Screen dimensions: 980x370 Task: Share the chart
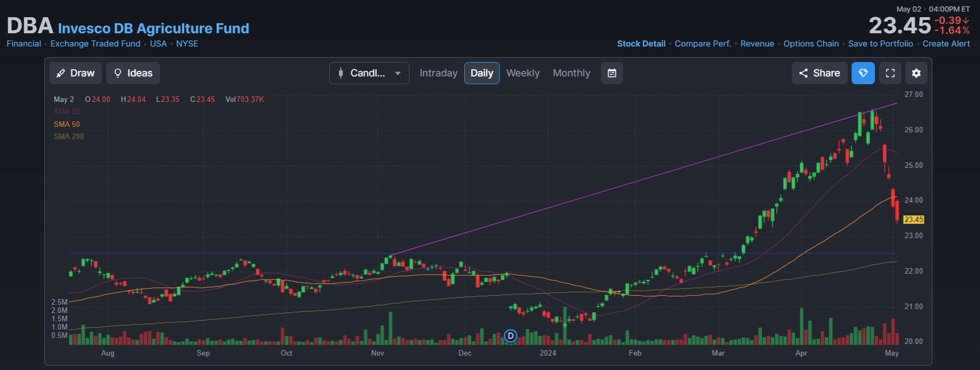pyautogui.click(x=820, y=73)
